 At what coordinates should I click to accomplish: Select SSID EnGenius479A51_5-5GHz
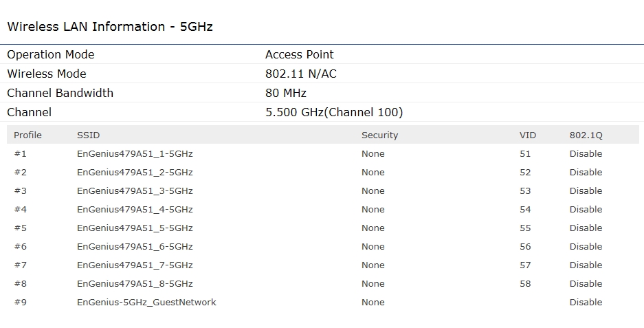click(x=135, y=228)
